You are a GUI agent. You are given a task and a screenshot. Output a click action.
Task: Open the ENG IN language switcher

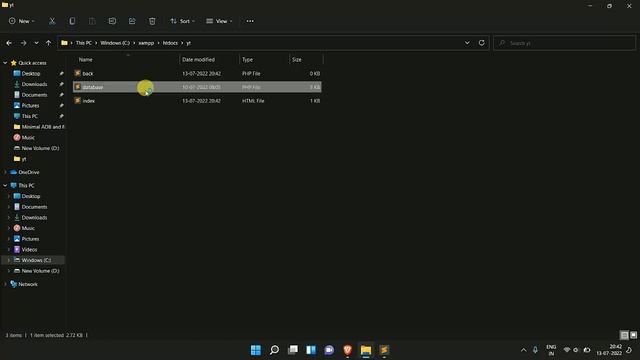coord(551,350)
